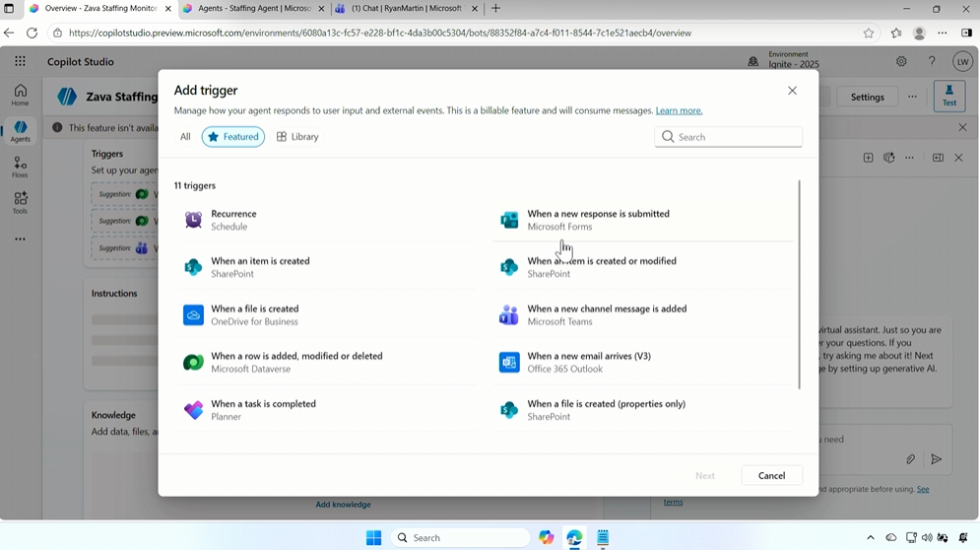Viewport: 980px width, 550px height.
Task: Open the Windows Start menu
Action: [373, 537]
